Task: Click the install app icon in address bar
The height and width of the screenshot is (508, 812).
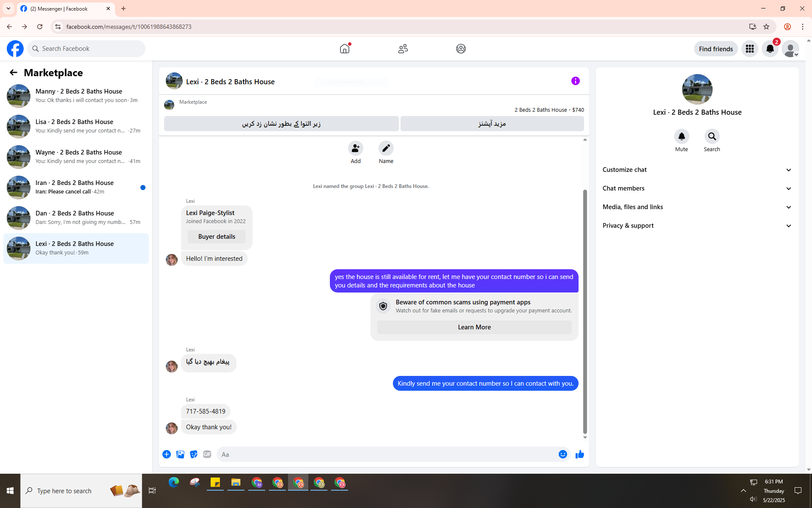Action: click(753, 27)
